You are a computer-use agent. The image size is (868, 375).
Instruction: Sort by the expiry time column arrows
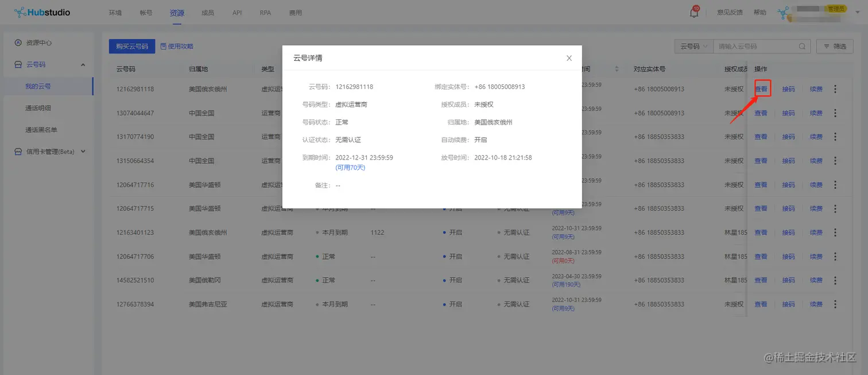tap(617, 69)
